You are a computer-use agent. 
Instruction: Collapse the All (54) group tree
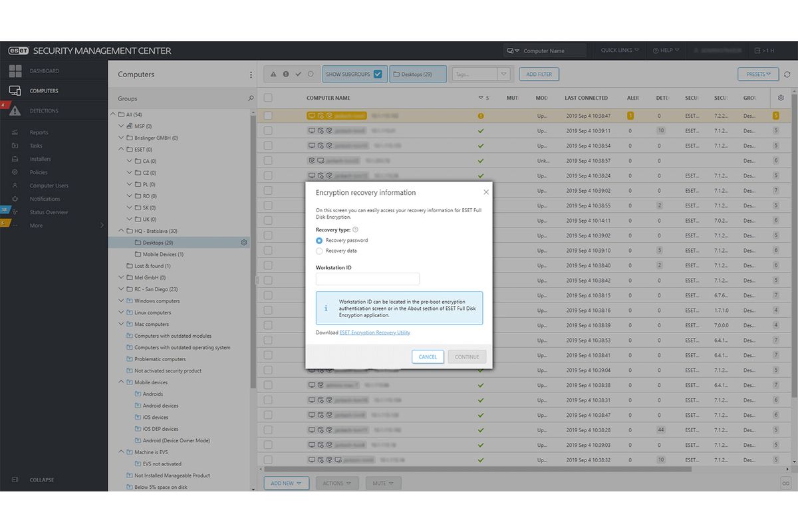pos(112,114)
